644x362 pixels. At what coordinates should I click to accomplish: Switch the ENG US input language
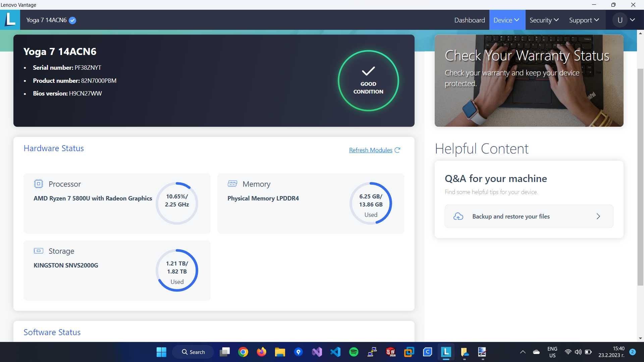(x=552, y=352)
